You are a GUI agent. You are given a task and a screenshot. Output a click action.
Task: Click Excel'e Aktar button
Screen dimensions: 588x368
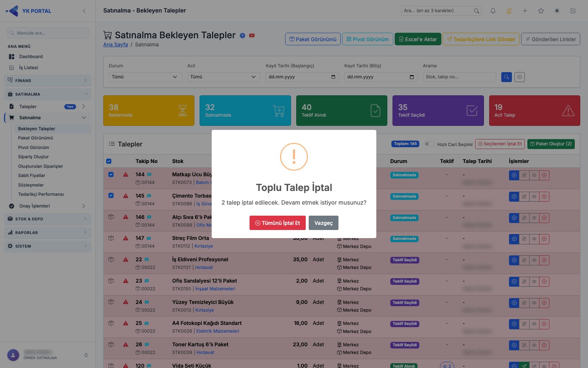tap(417, 39)
